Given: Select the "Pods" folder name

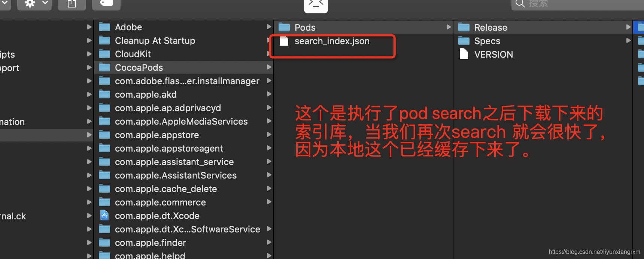Looking at the screenshot, I should (305, 28).
